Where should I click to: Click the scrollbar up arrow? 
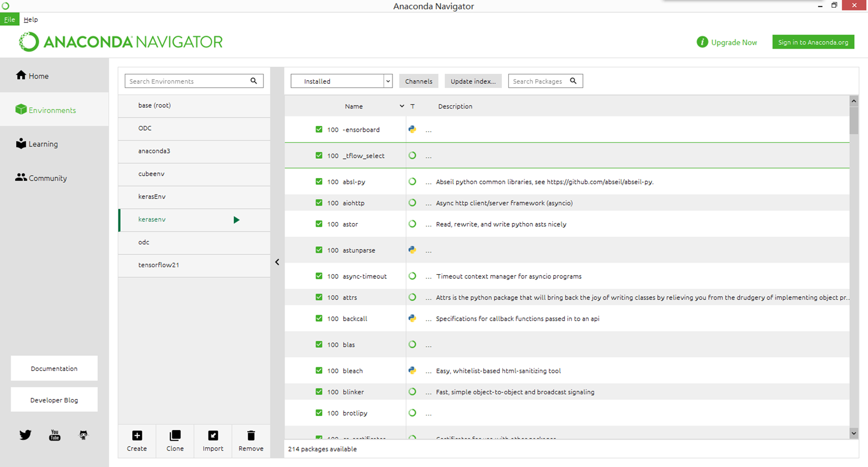pos(853,101)
